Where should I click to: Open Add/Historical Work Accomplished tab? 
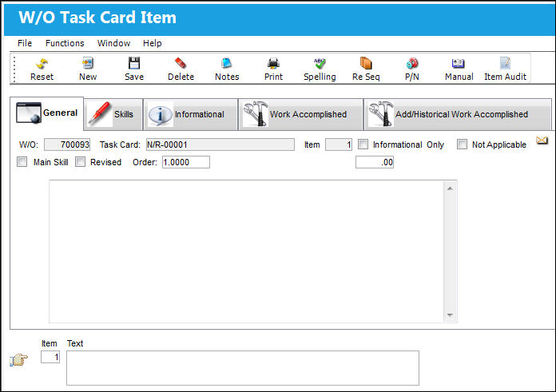click(458, 114)
